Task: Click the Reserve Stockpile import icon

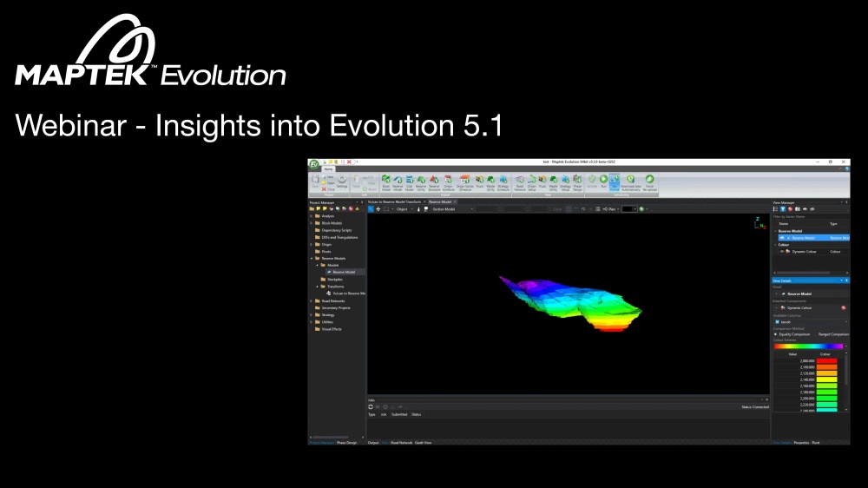Action: pyautogui.click(x=434, y=183)
